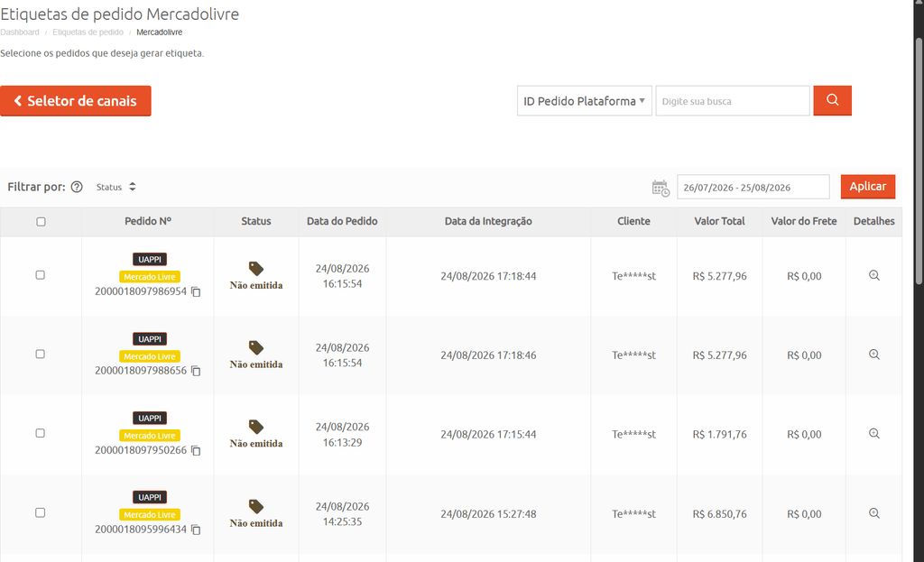Open the ID Pedido Plataforma dropdown
This screenshot has width=924, height=562.
[x=584, y=101]
